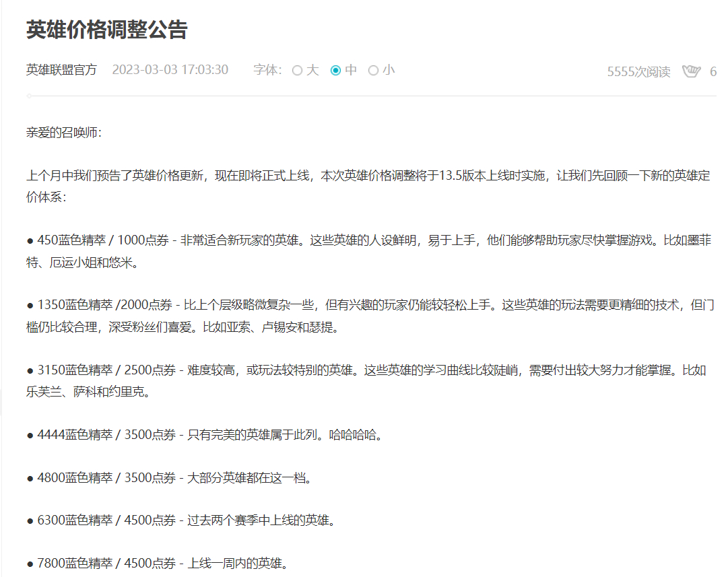Viewport: 728px width, 577px height.
Task: Click the like count 6
Action: (x=713, y=71)
